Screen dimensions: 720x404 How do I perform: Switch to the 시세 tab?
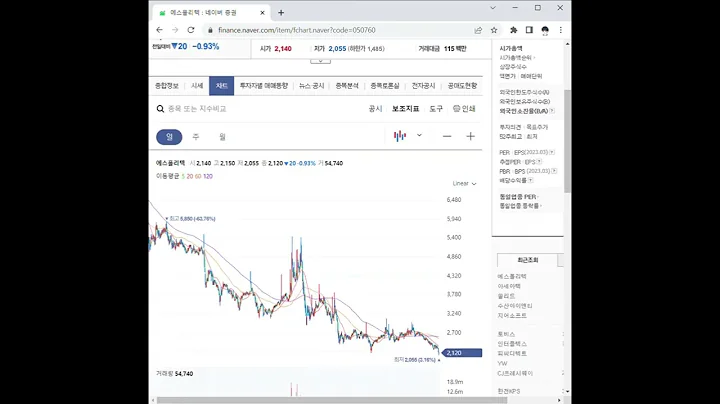point(197,86)
